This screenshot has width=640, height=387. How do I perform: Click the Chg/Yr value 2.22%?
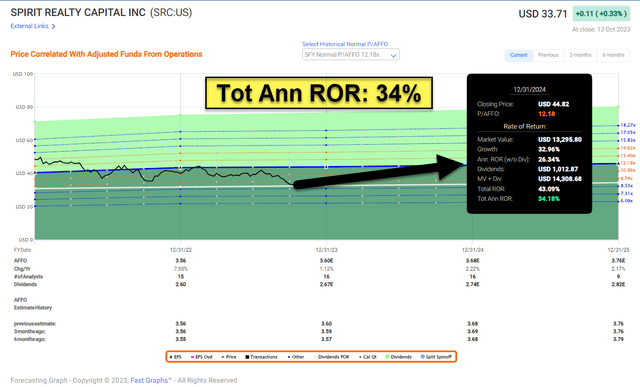click(x=473, y=269)
